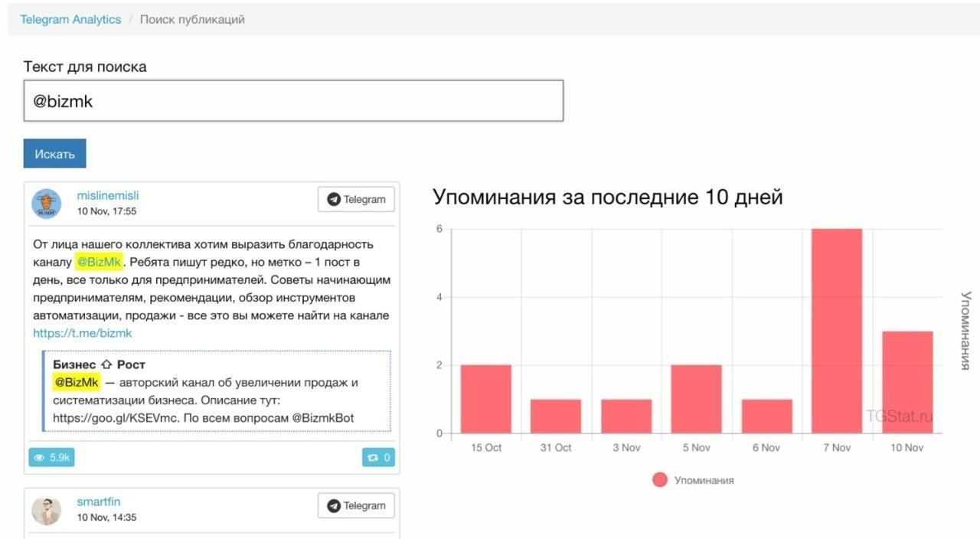
Task: Click Telegram button on smartfin post
Action: (x=356, y=505)
